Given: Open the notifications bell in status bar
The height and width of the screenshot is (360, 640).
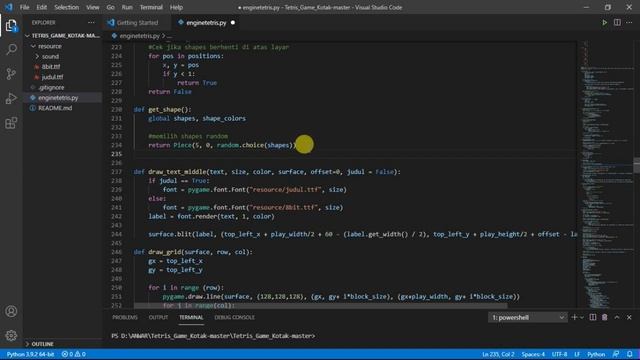Looking at the screenshot, I should pyautogui.click(x=630, y=354).
